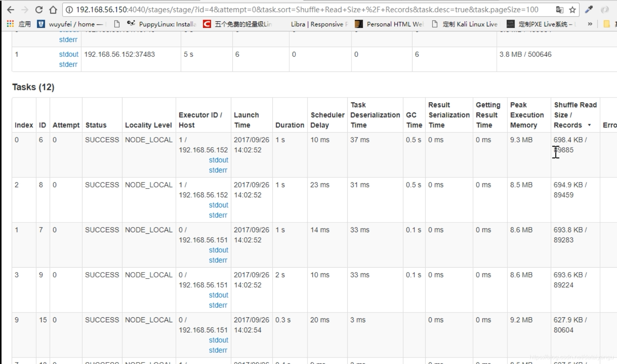Open stderr link for task ID 8
This screenshot has height=364, width=617.
(x=218, y=215)
